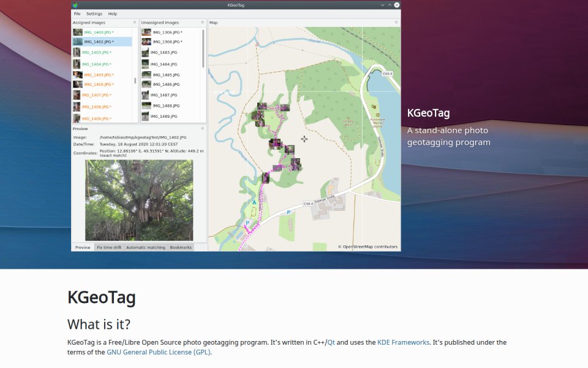
Task: Click the KGeoTag app icon in title bar
Action: tap(75, 5)
